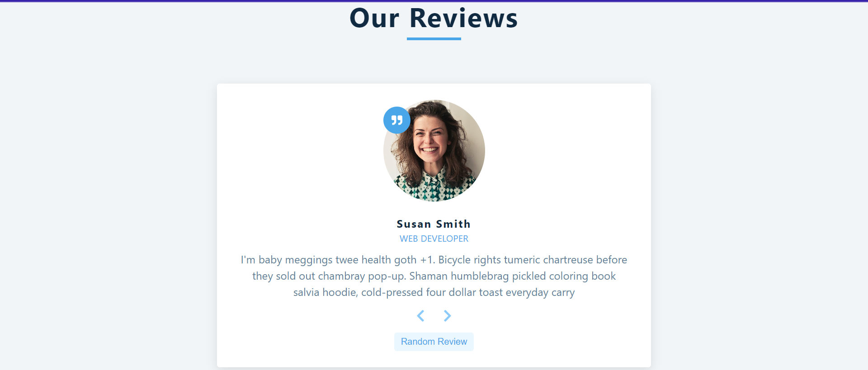Click the purple bar at the top
Image resolution: width=868 pixels, height=370 pixels.
434,1
